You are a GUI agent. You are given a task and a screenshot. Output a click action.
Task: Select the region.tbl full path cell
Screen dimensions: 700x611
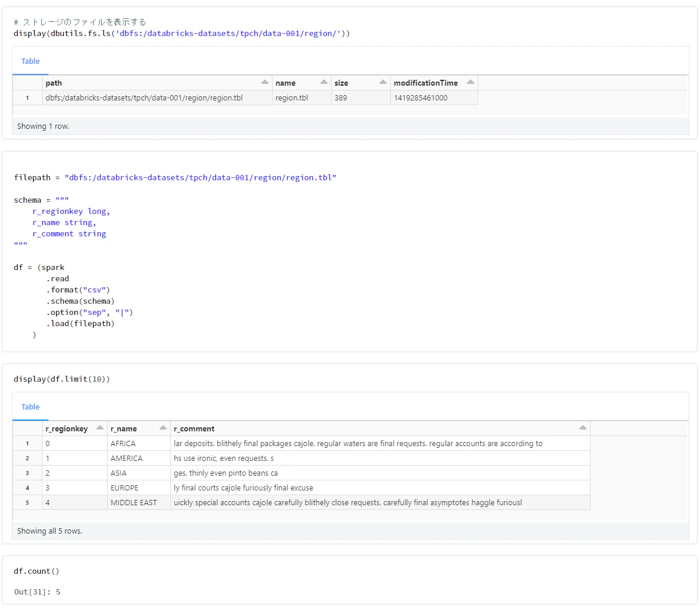(x=157, y=97)
